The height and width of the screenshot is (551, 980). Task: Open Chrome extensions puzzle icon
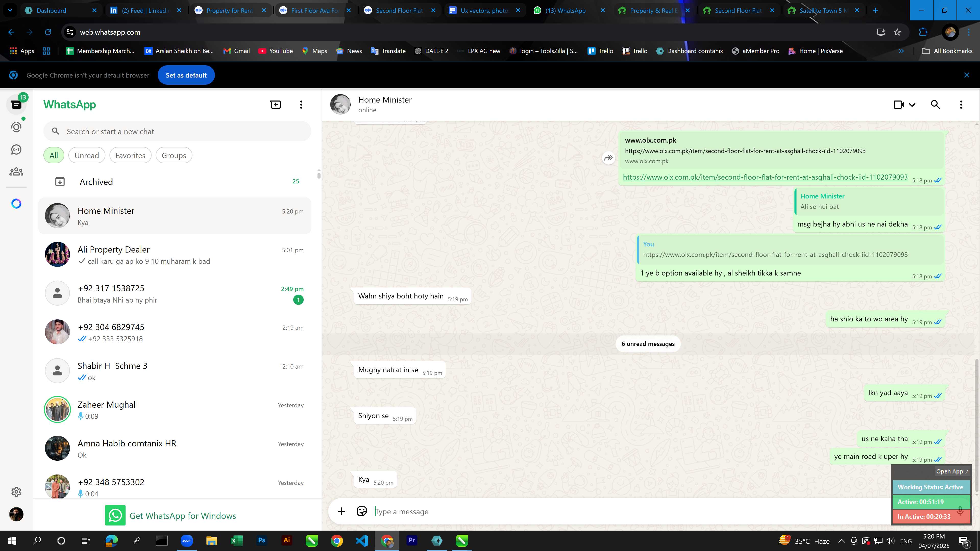pos(923,32)
